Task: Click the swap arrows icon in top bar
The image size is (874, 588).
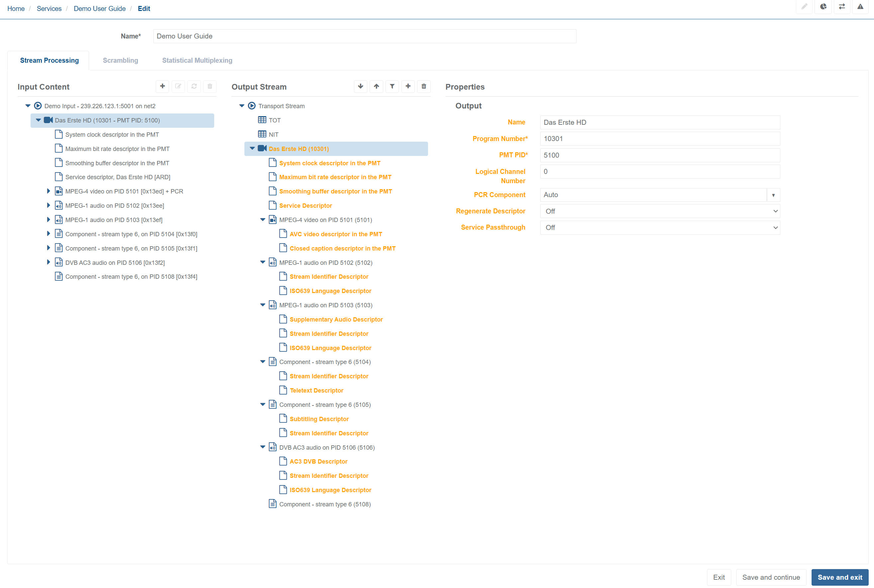Action: 842,7
